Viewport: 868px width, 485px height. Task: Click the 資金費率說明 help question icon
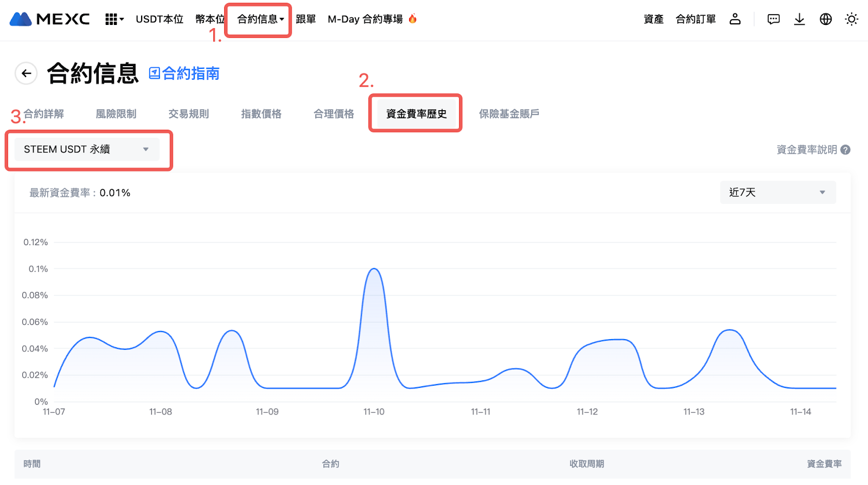coord(845,150)
